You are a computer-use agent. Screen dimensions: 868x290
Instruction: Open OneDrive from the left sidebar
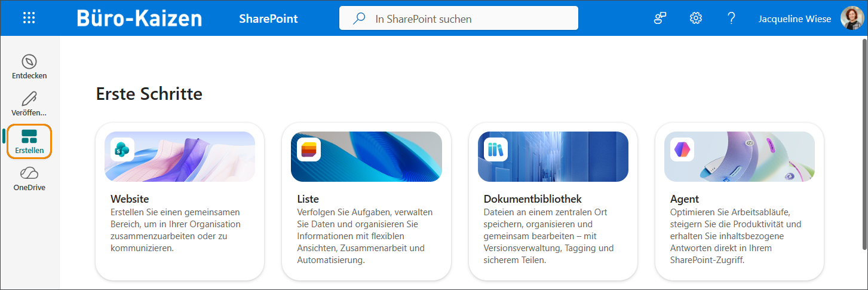29,179
